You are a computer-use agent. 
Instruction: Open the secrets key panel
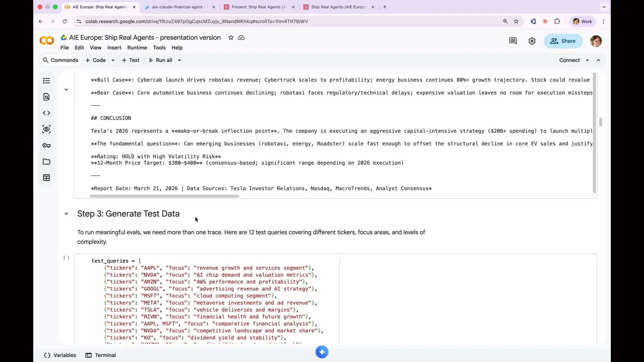coord(47,145)
